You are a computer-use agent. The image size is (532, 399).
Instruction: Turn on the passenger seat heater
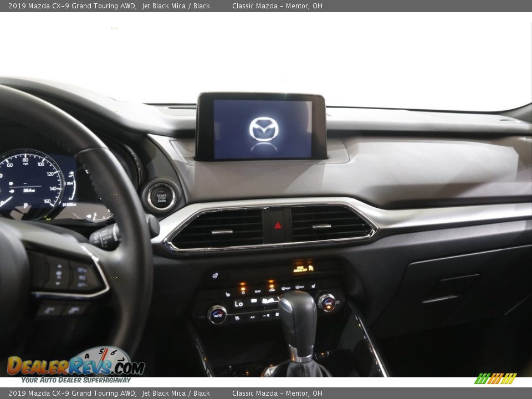pyautogui.click(x=314, y=286)
